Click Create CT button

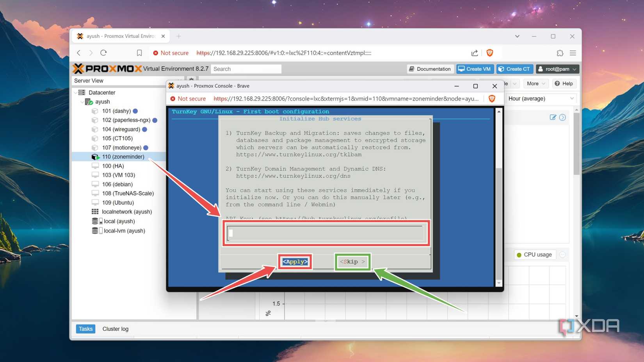tap(514, 69)
